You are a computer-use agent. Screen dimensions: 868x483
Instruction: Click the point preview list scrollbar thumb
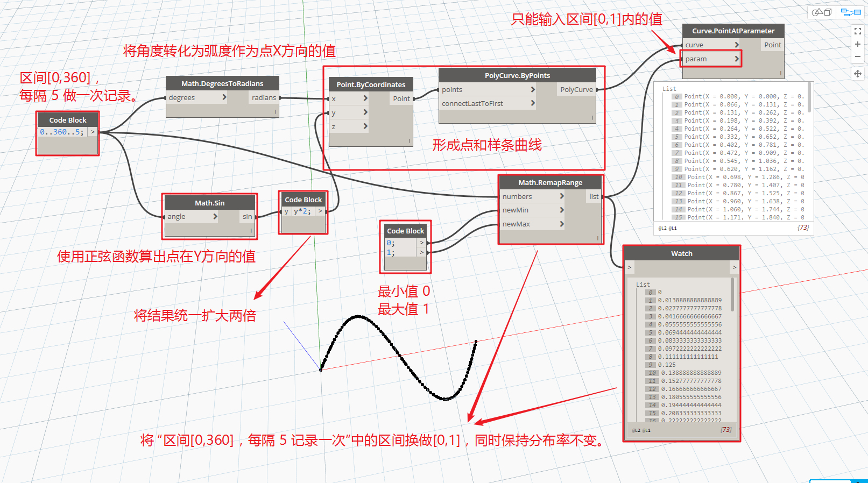(809, 97)
